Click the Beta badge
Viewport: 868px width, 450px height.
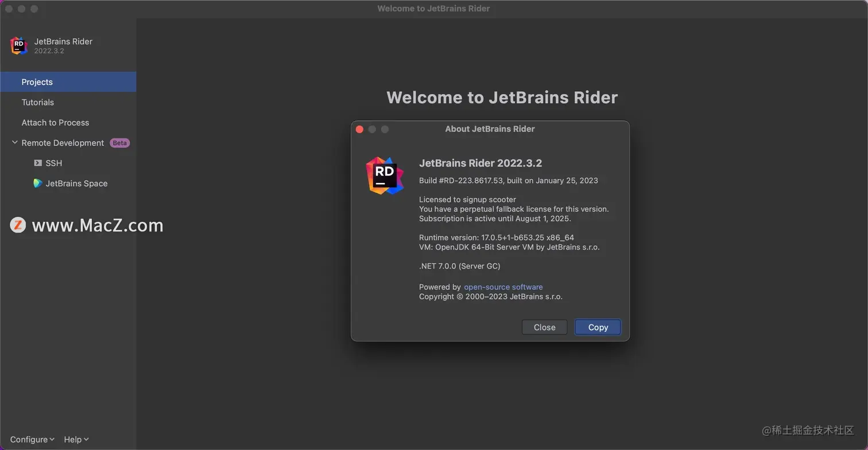119,143
